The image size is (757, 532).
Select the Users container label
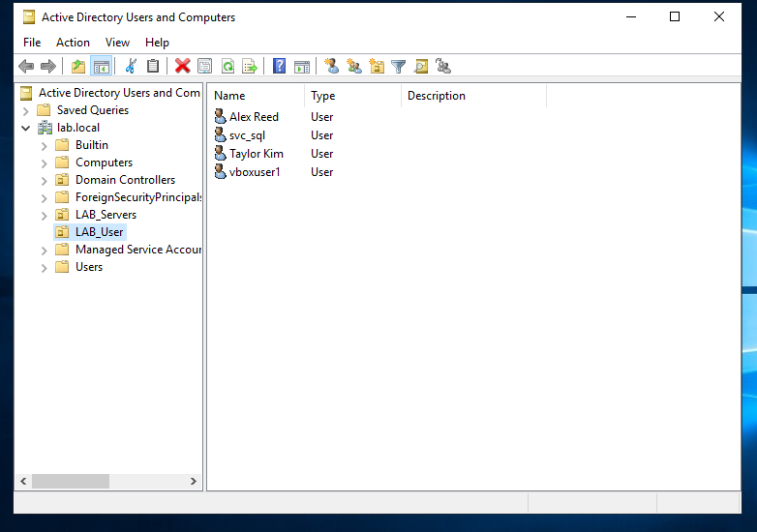[x=89, y=267]
